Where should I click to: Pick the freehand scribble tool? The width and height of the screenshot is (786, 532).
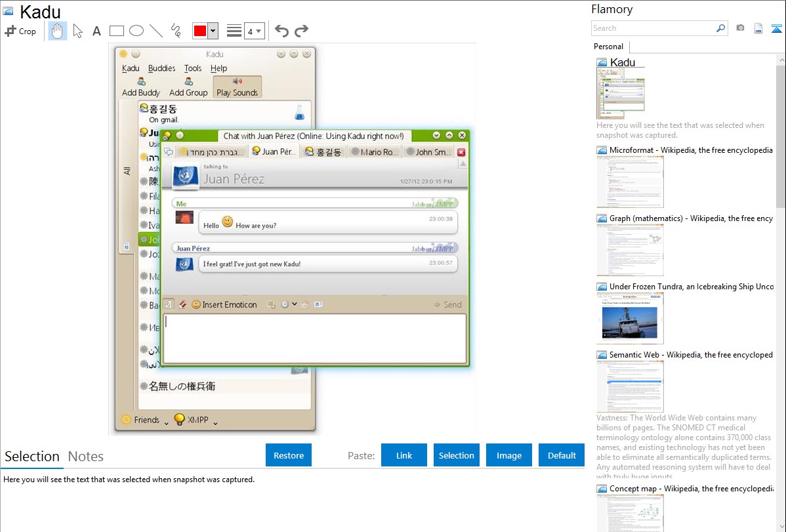[x=176, y=31]
